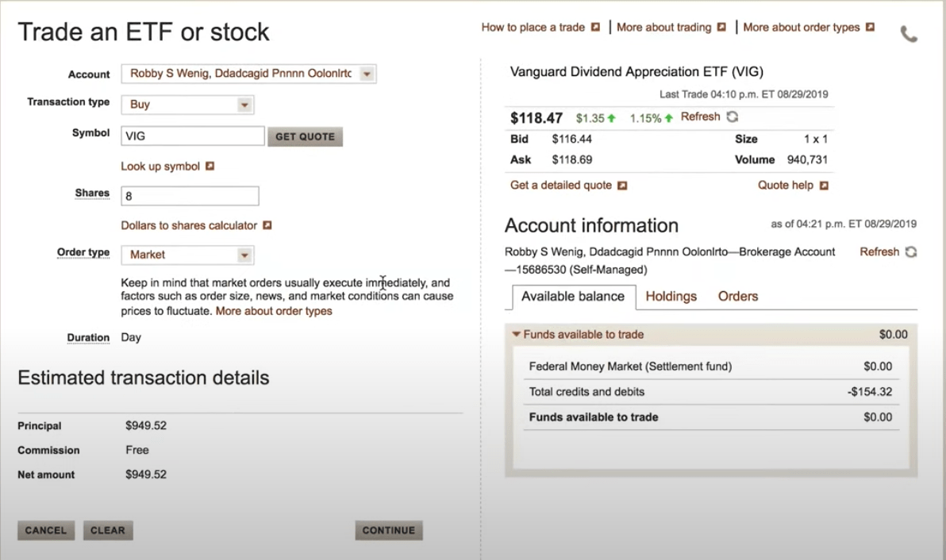Screen dimensions: 946x560
Task: Click the $118.47 last price value
Action: pyautogui.click(x=536, y=118)
